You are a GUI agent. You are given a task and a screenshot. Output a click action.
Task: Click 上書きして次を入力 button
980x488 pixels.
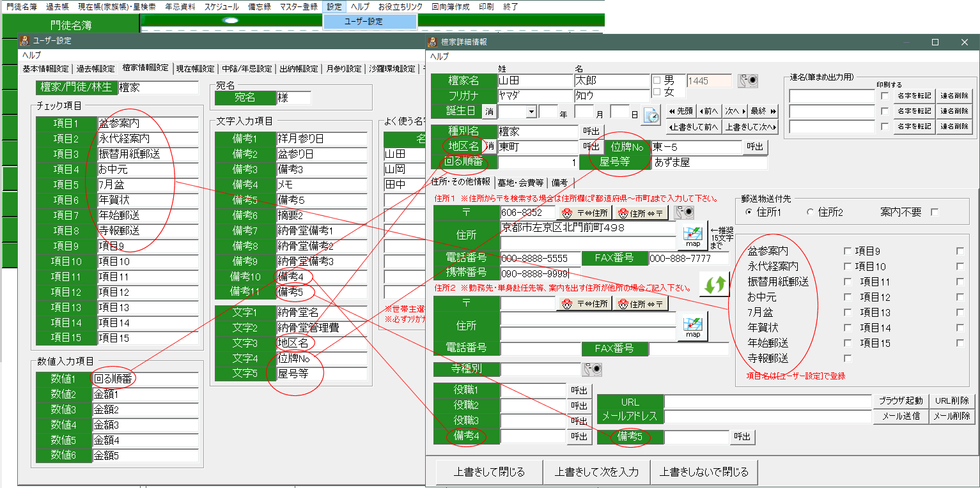coord(596,473)
